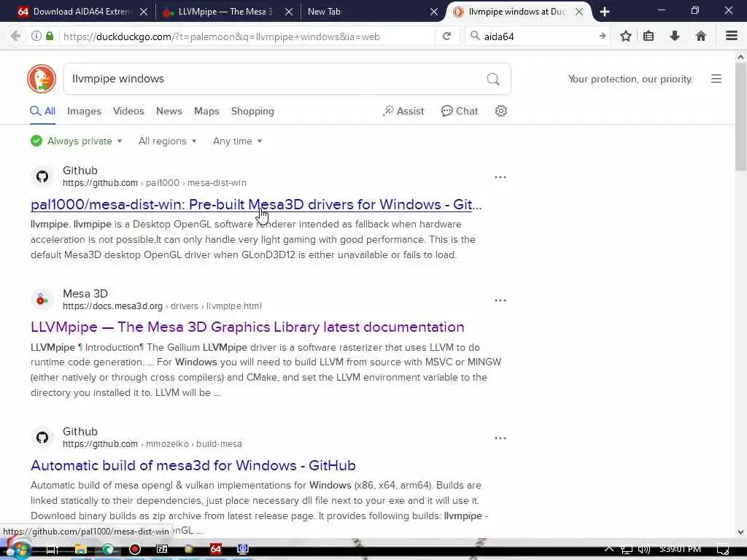Show hidden system tray icons
Image resolution: width=747 pixels, height=560 pixels.
pyautogui.click(x=609, y=549)
